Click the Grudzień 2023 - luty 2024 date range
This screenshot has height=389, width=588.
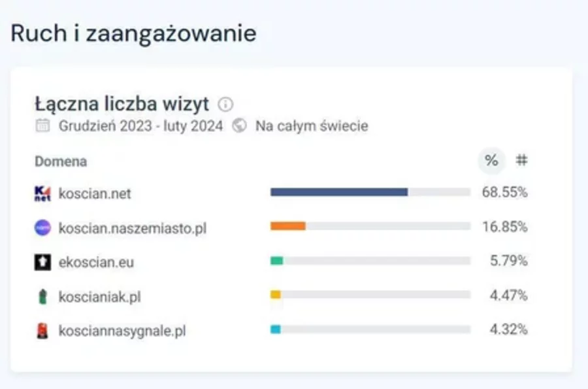[x=140, y=126]
